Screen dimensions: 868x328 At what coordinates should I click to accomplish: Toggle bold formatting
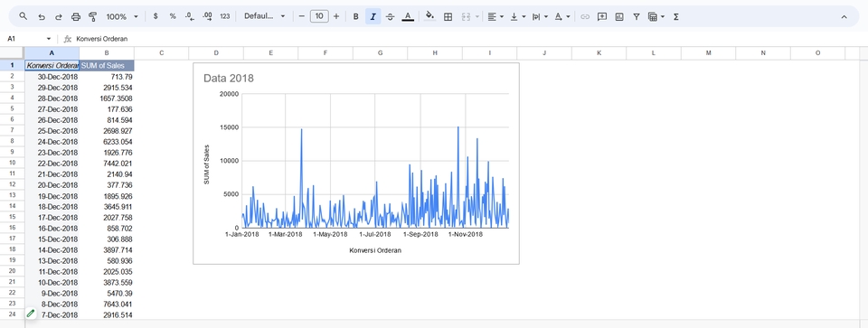(x=356, y=16)
